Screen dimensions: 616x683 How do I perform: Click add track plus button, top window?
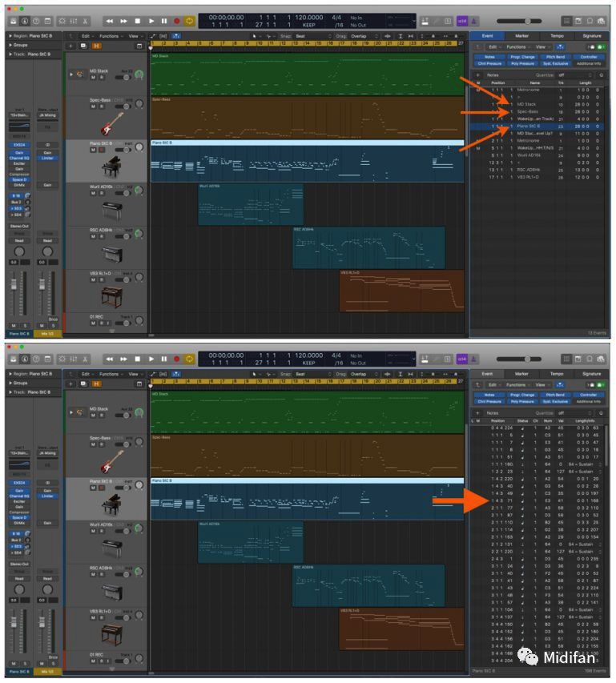tap(70, 46)
